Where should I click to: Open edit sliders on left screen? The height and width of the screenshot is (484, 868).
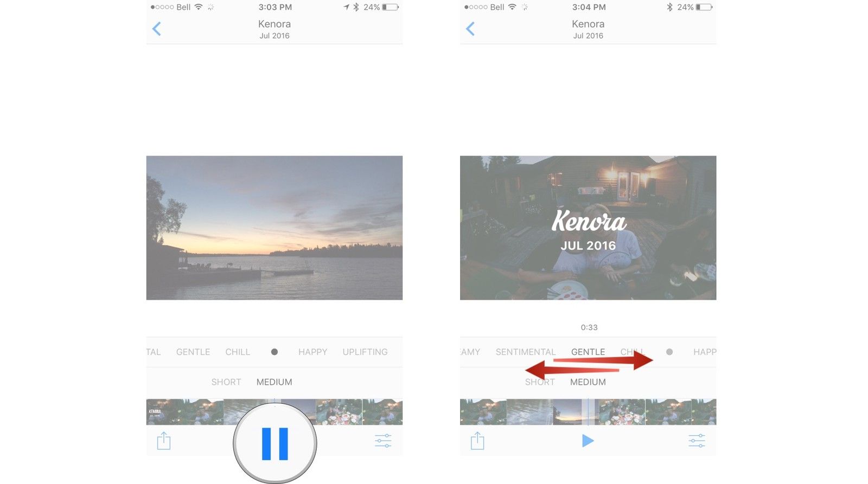coord(383,441)
